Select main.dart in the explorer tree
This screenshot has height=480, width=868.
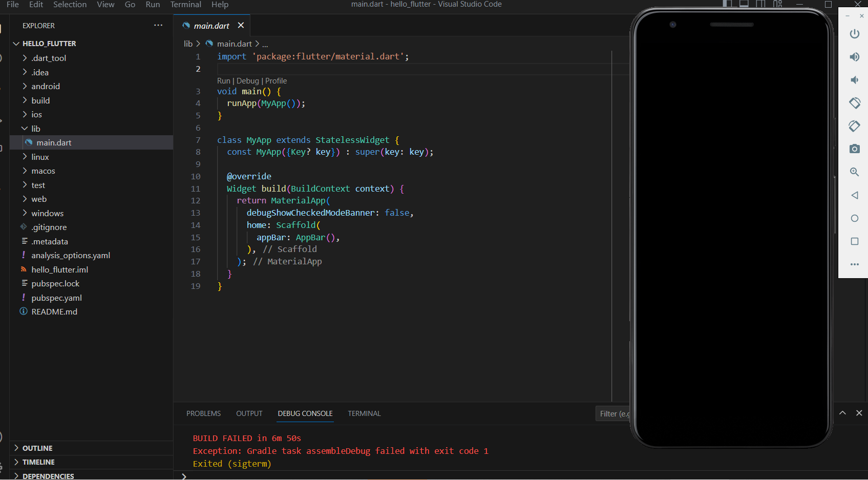(92, 142)
